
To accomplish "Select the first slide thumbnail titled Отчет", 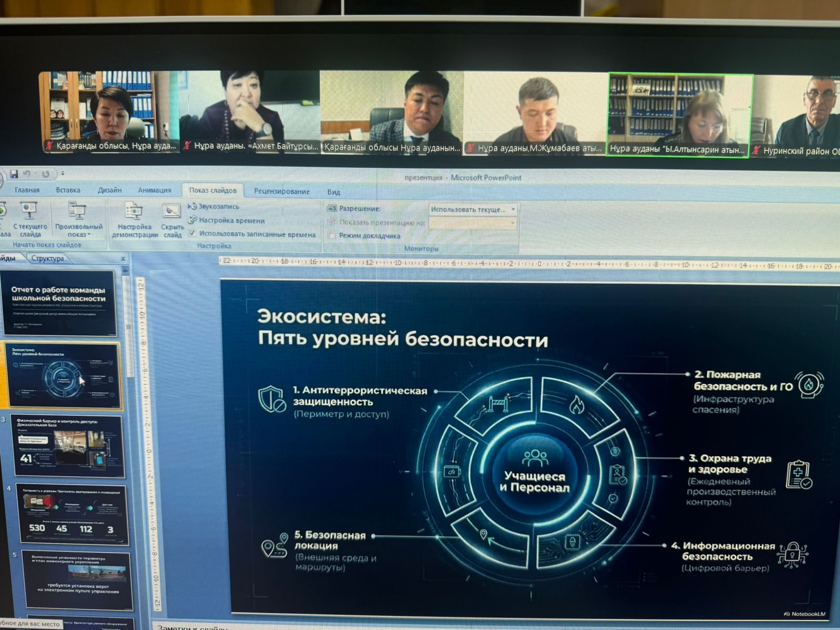I will click(x=59, y=303).
